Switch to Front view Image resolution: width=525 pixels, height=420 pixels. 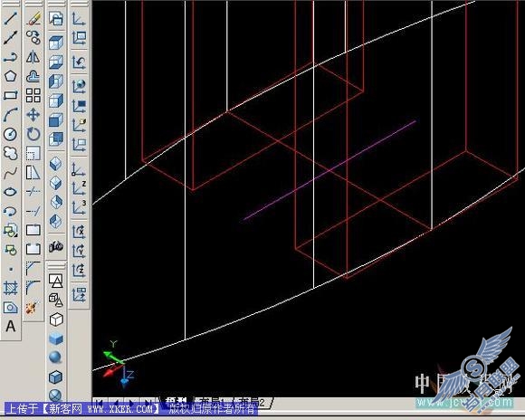coord(56,119)
